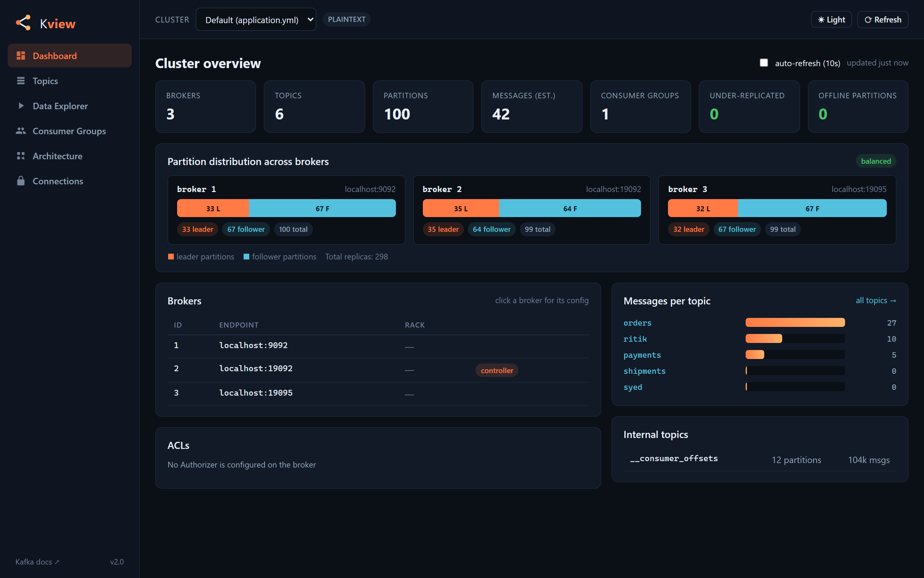Viewport: 924px width, 578px height.
Task: Click the Consumer Groups people icon
Action: [21, 131]
